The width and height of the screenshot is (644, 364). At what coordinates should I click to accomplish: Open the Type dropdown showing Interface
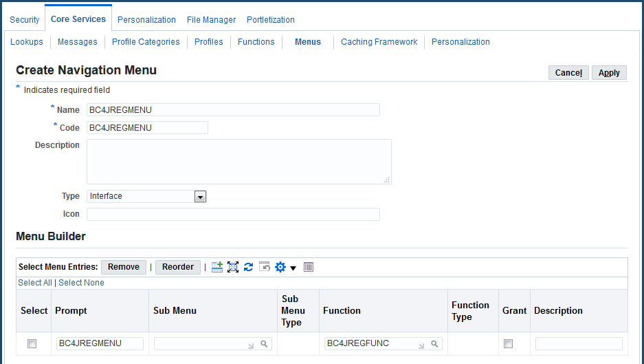200,197
